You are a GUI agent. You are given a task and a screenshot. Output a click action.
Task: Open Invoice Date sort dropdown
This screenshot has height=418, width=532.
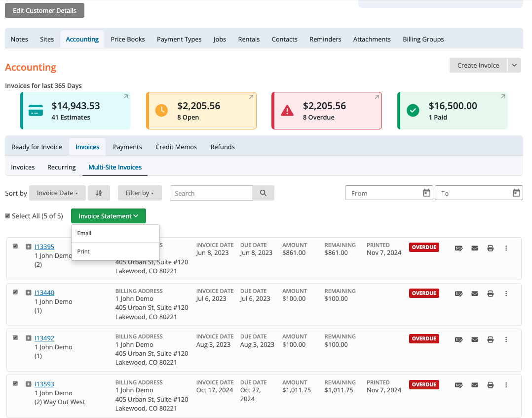[x=57, y=193]
